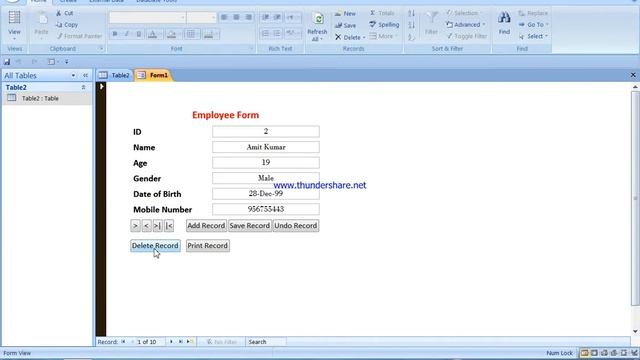The width and height of the screenshot is (640, 360).
Task: Click the form's last record '>|' button
Action: coord(158,226)
